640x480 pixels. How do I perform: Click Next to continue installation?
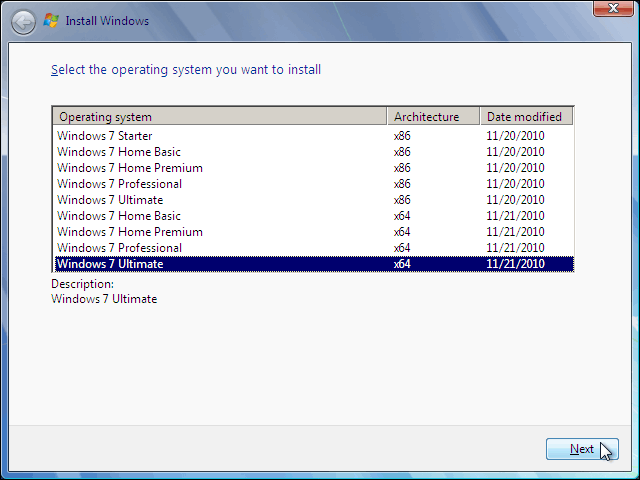[582, 449]
